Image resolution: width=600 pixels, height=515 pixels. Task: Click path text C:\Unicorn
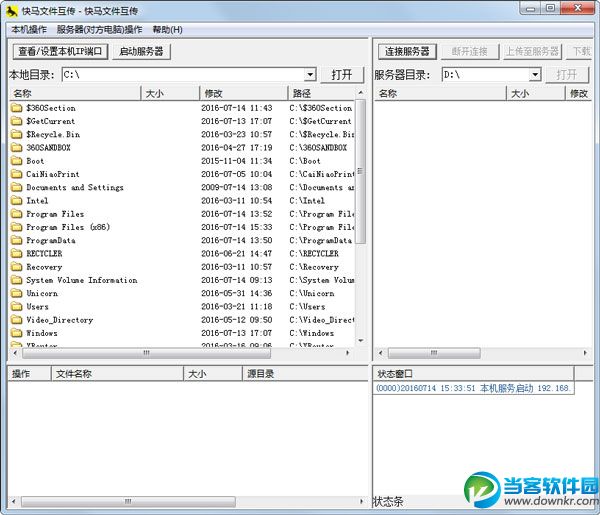click(311, 293)
